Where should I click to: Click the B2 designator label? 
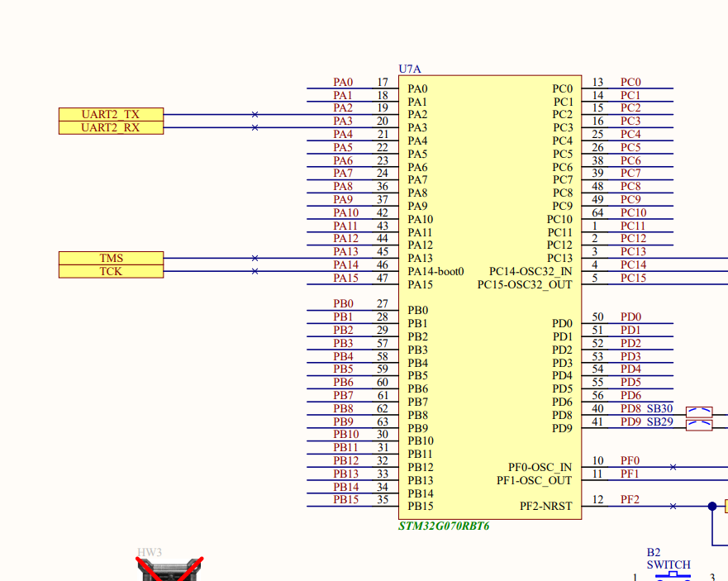(654, 552)
